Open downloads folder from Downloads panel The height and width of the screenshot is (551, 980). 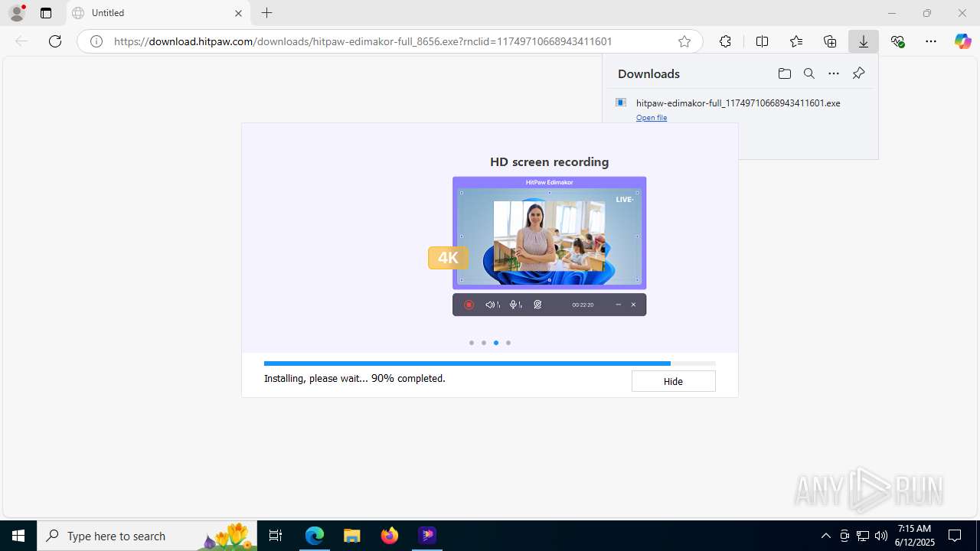[785, 73]
